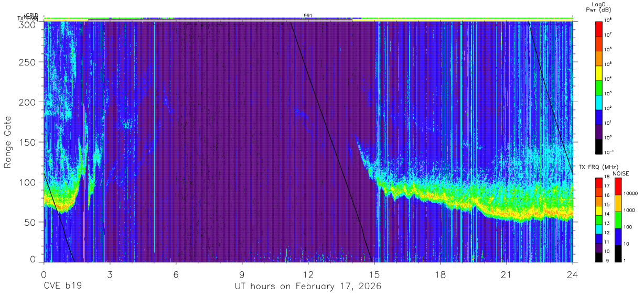The width and height of the screenshot is (644, 297).
Task: Click the red segment of Lag0 power colorbar
Action: tap(598, 28)
